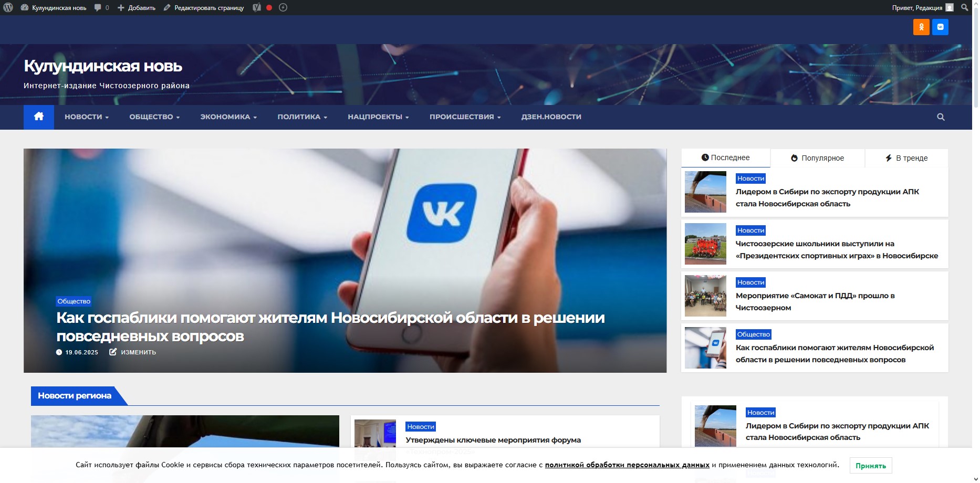Click the Yoast SEO icon in admin bar
The image size is (980, 483).
(x=256, y=7)
